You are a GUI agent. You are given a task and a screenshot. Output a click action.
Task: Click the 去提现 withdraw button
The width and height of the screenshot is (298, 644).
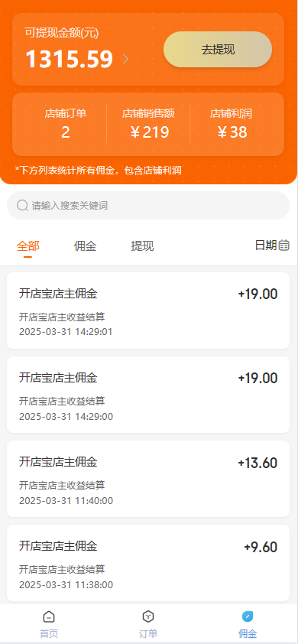coord(218,49)
